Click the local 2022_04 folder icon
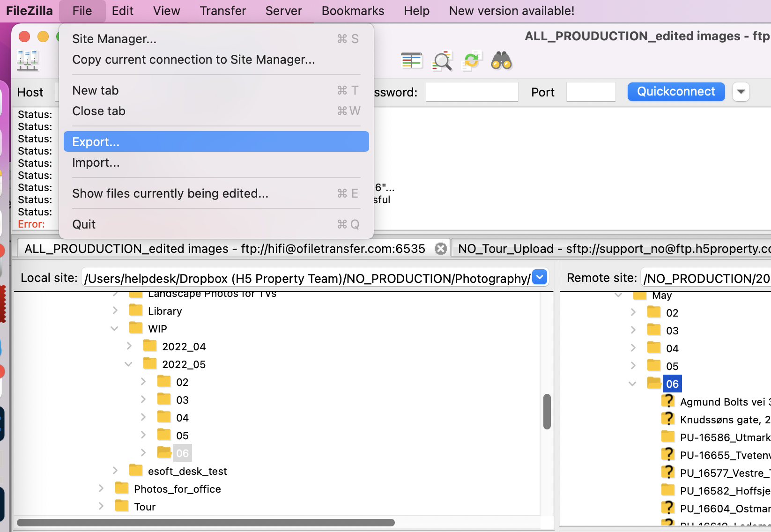Image resolution: width=771 pixels, height=532 pixels. pyautogui.click(x=150, y=346)
